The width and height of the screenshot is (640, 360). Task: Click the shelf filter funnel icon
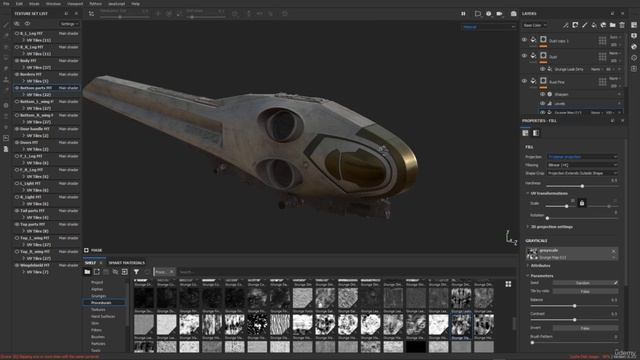point(136,272)
